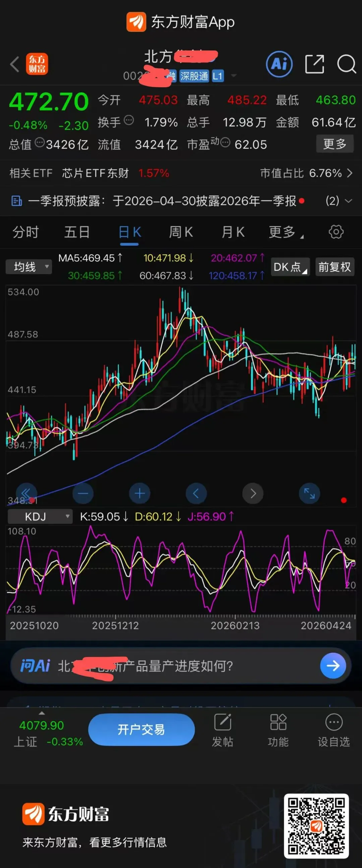Zoom out chart with minus button
This screenshot has height=868, width=362.
[x=83, y=493]
